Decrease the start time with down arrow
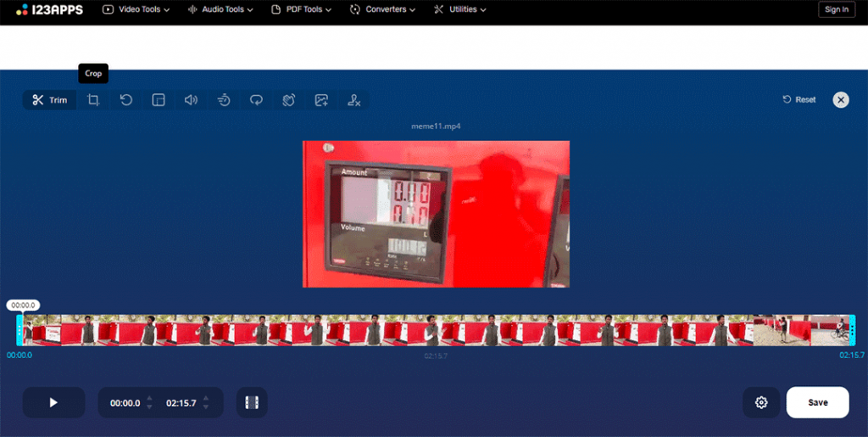Viewport: 868px width, 437px height. pos(149,407)
